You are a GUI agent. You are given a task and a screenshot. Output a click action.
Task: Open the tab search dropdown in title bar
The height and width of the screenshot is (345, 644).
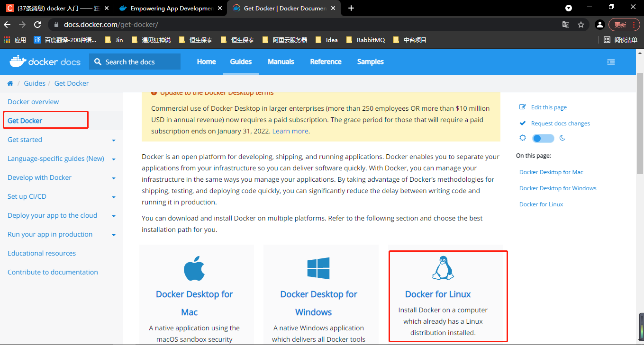point(569,8)
